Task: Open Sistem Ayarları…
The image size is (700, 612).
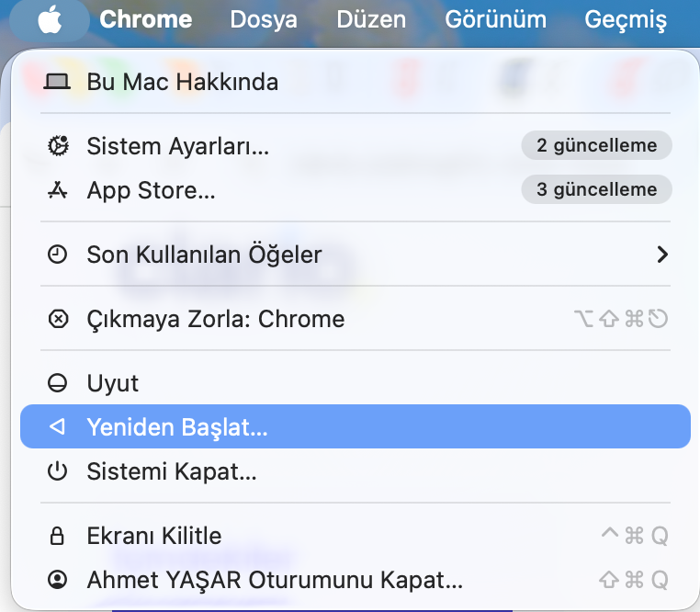Action: point(356,146)
